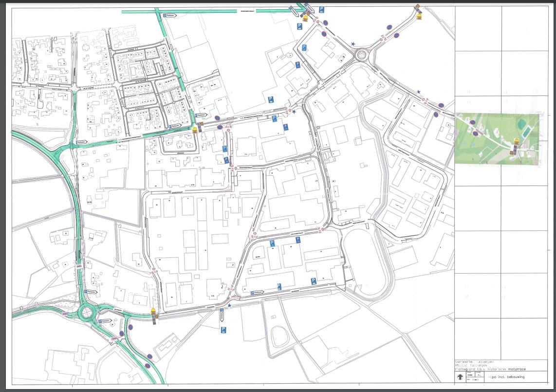The width and height of the screenshot is (556, 392).
Task: Click the blue star beside the northern roundabout
Action: [353, 44]
